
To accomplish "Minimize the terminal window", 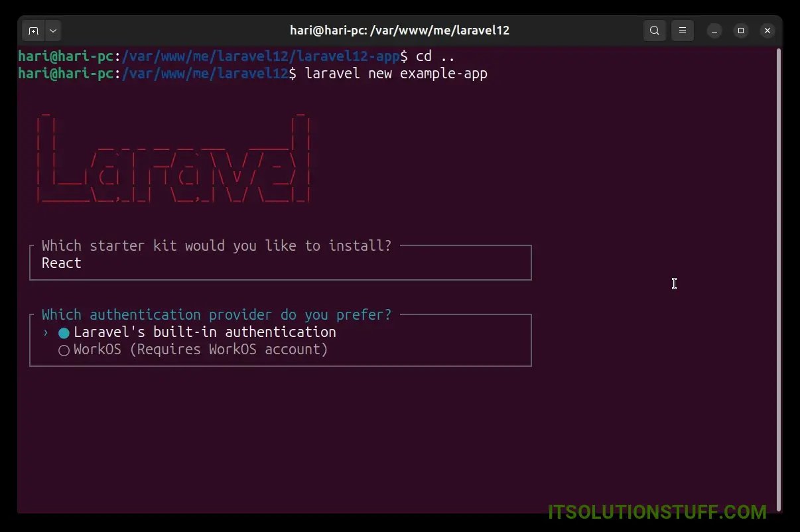I will (714, 31).
